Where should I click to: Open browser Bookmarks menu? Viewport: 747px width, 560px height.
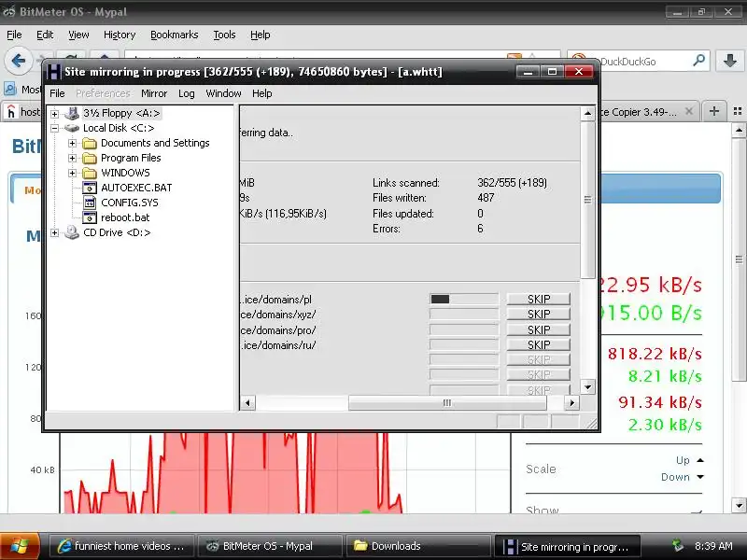coord(175,35)
